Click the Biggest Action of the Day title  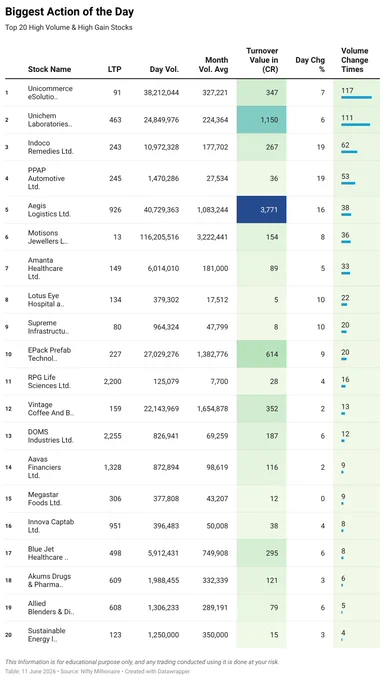coord(69,12)
